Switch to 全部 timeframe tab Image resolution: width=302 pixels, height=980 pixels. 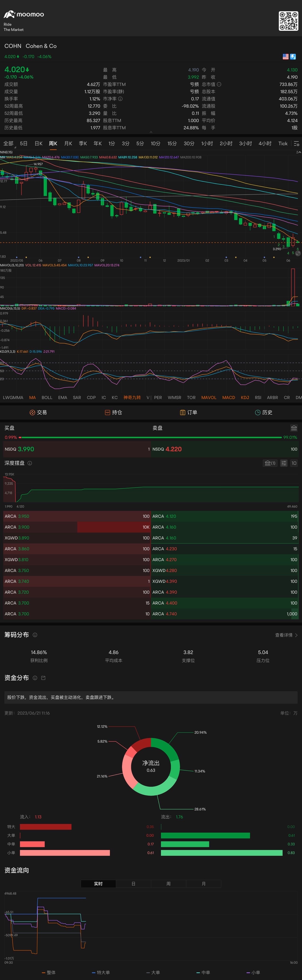[x=8, y=143]
